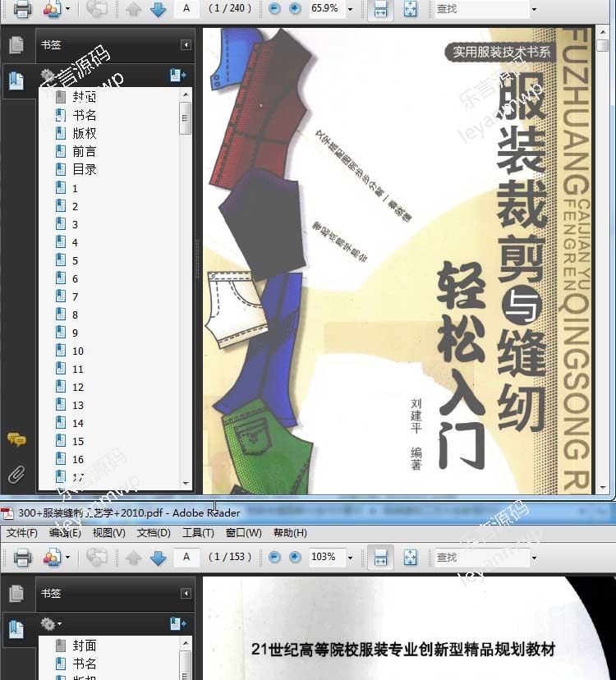The image size is (616, 680).
Task: Click bookmark list scroll-up arrow, upper window
Action: click(x=186, y=94)
